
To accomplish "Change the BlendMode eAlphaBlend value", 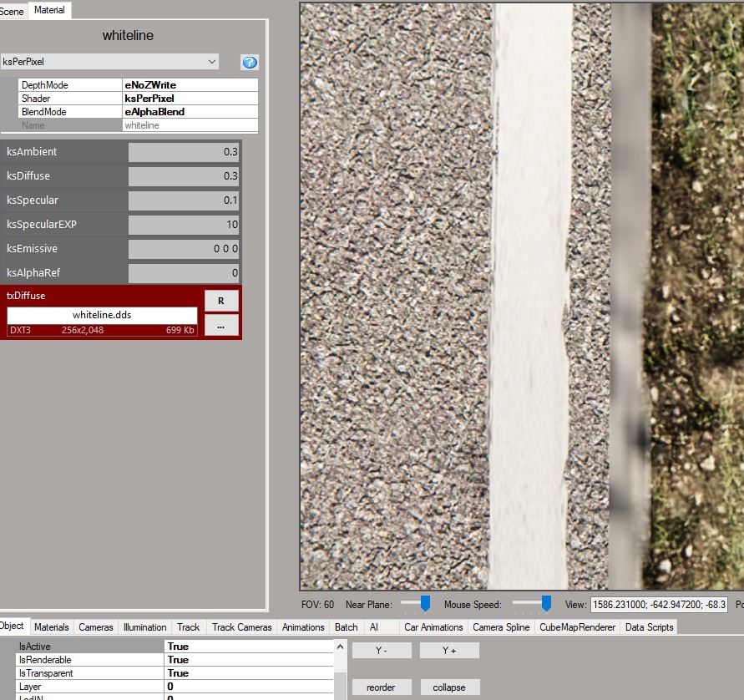I will coord(190,112).
